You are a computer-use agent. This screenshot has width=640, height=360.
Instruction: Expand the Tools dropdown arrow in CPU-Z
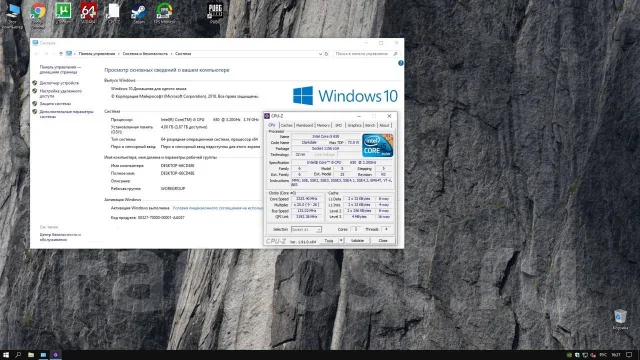pos(341,241)
